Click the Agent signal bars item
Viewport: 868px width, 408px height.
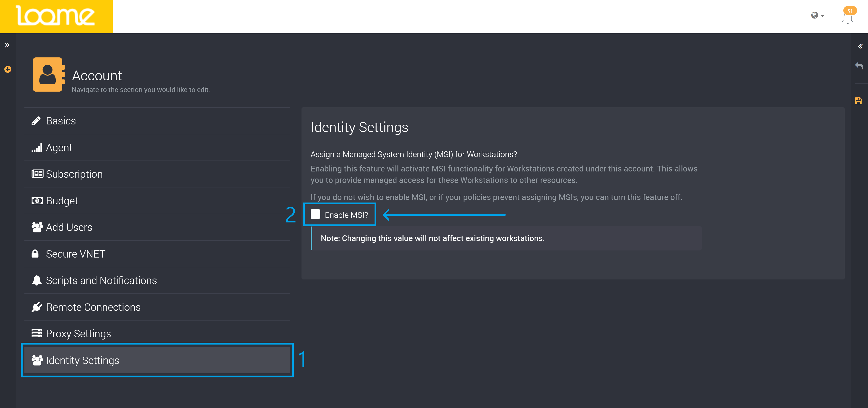pyautogui.click(x=37, y=148)
